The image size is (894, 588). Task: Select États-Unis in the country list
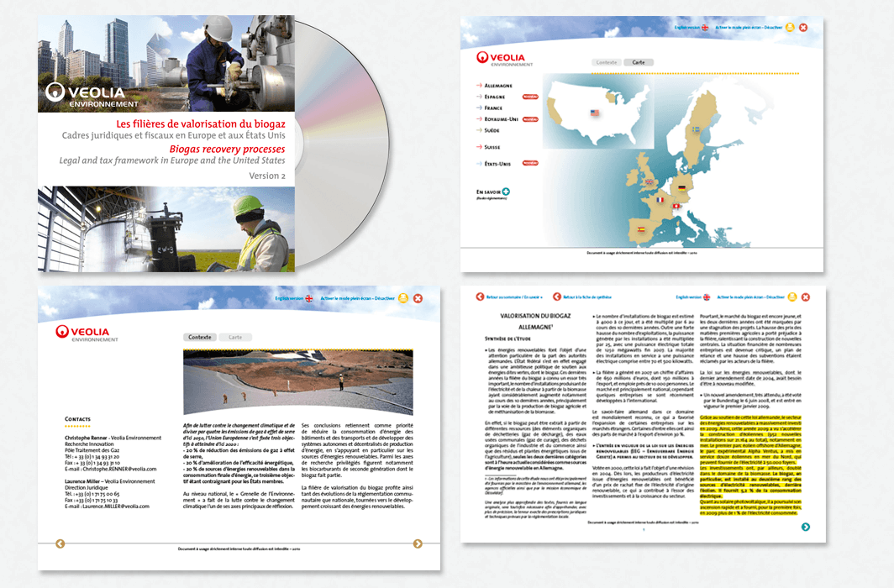point(494,164)
